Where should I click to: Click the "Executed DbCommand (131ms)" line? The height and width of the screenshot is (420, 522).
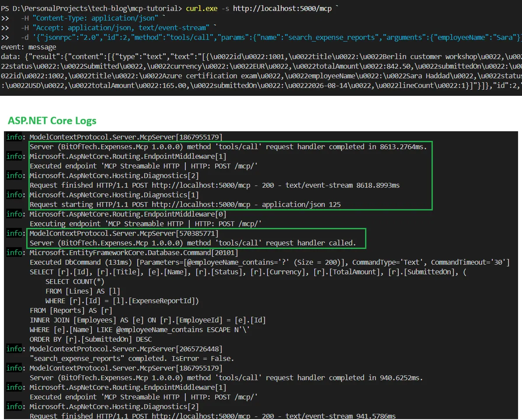[270, 262]
